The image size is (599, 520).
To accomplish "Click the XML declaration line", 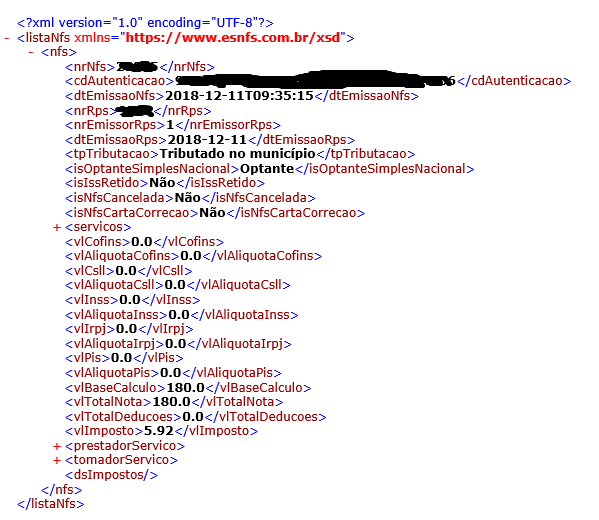I will 145,23.
